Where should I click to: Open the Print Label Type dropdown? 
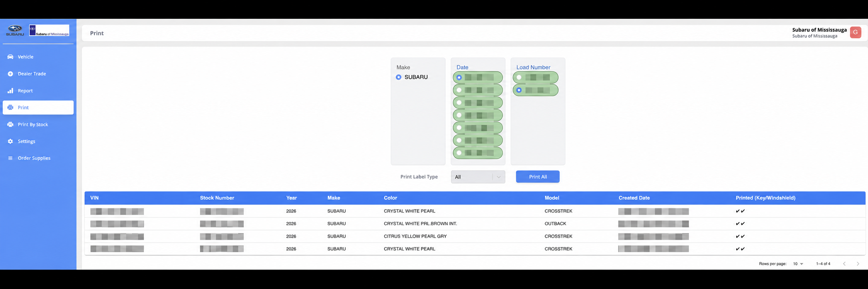478,177
